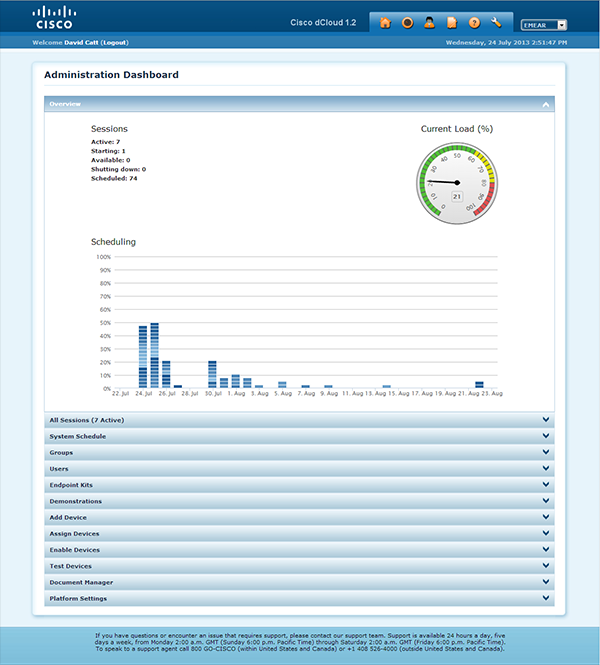Image resolution: width=600 pixels, height=665 pixels.
Task: Expand the Assign Devices section
Action: (x=299, y=534)
